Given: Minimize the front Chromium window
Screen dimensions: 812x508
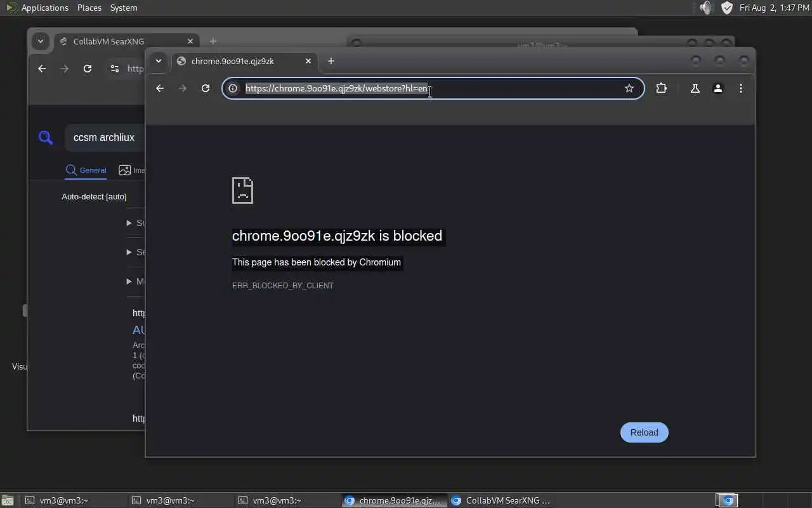Looking at the screenshot, I should pos(696,61).
